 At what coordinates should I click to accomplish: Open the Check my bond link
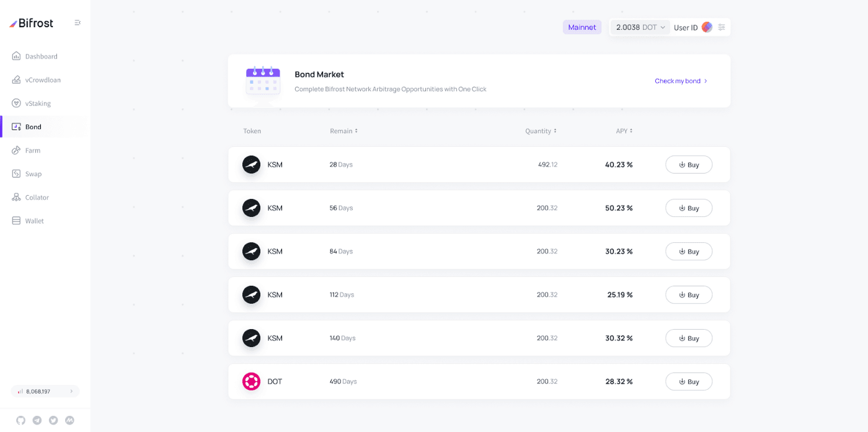coord(681,81)
